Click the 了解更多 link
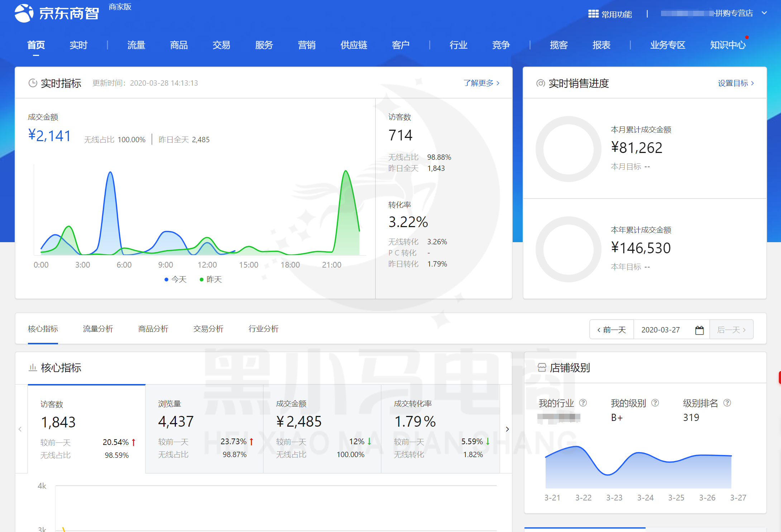This screenshot has height=532, width=781. pyautogui.click(x=481, y=83)
